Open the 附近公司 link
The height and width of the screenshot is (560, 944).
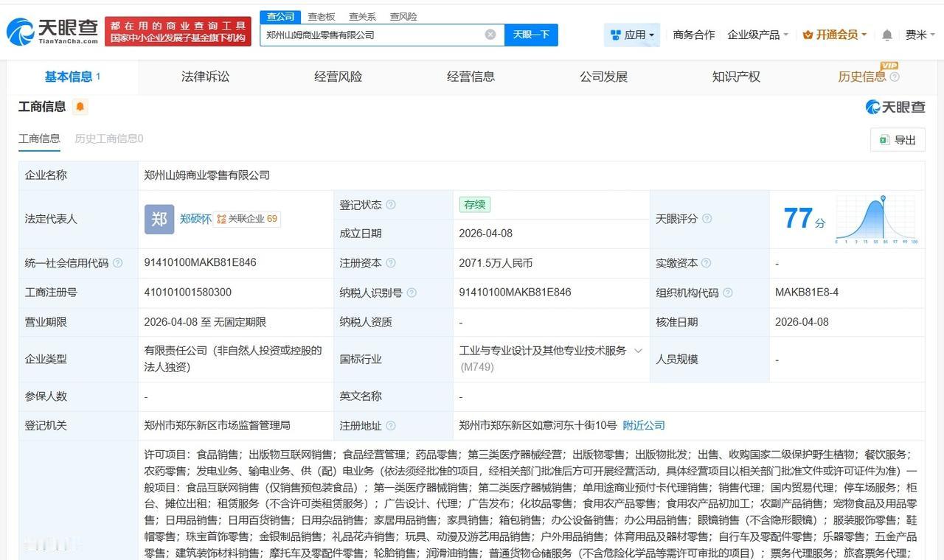pyautogui.click(x=643, y=425)
